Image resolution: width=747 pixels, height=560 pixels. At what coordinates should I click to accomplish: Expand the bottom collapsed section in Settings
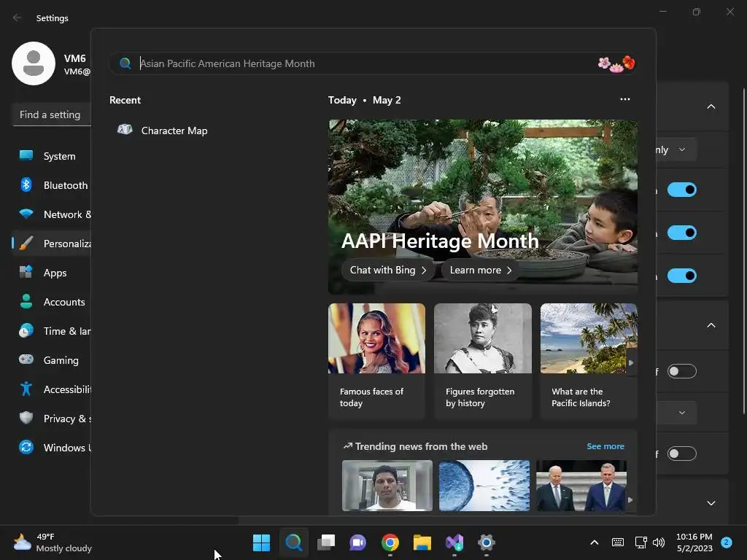click(x=711, y=503)
